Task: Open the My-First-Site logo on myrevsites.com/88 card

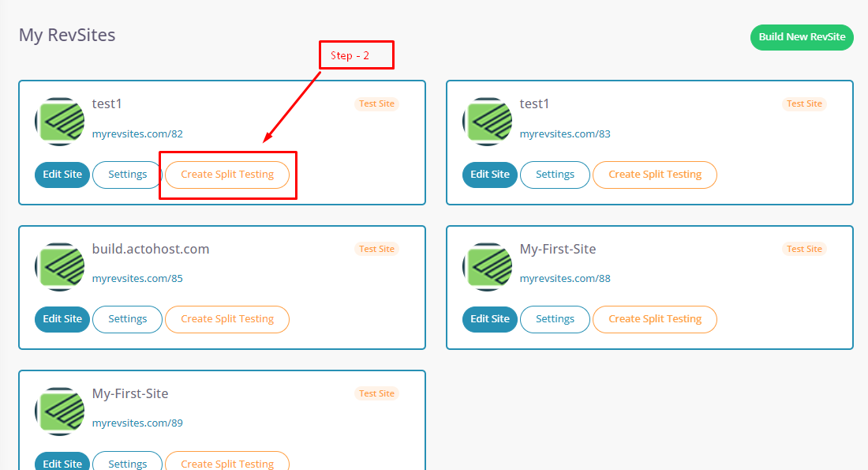Action: pos(487,266)
